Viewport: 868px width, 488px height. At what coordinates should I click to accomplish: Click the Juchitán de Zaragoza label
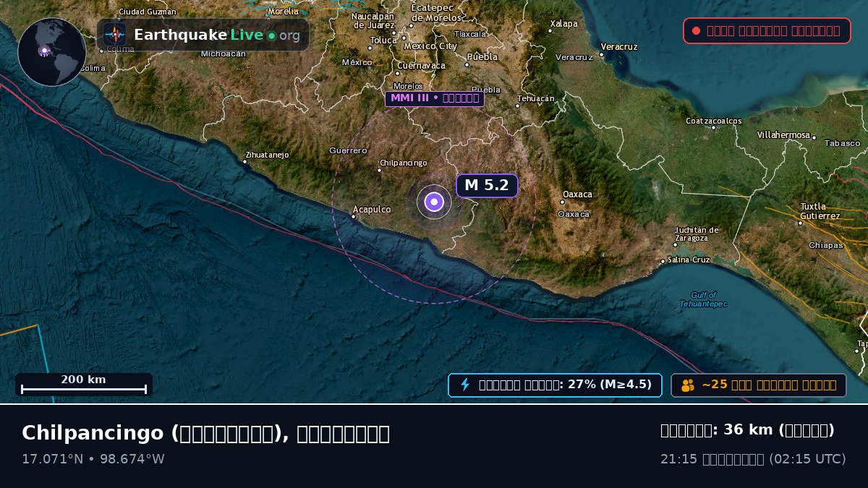point(697,234)
